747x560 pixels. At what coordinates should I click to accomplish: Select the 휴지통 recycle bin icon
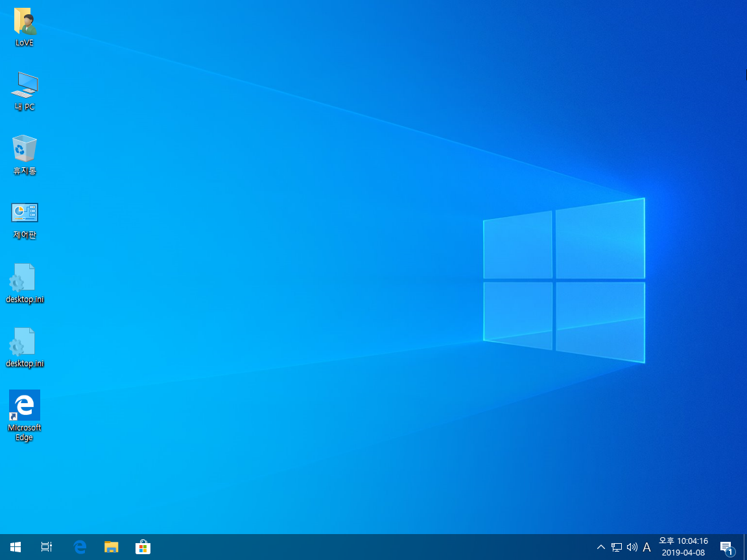click(24, 156)
